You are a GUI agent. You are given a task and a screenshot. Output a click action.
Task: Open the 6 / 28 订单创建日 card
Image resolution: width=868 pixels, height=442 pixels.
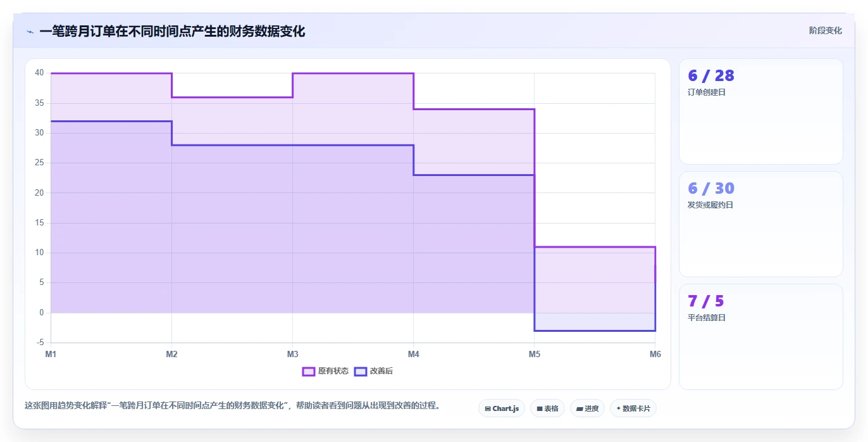coord(761,111)
